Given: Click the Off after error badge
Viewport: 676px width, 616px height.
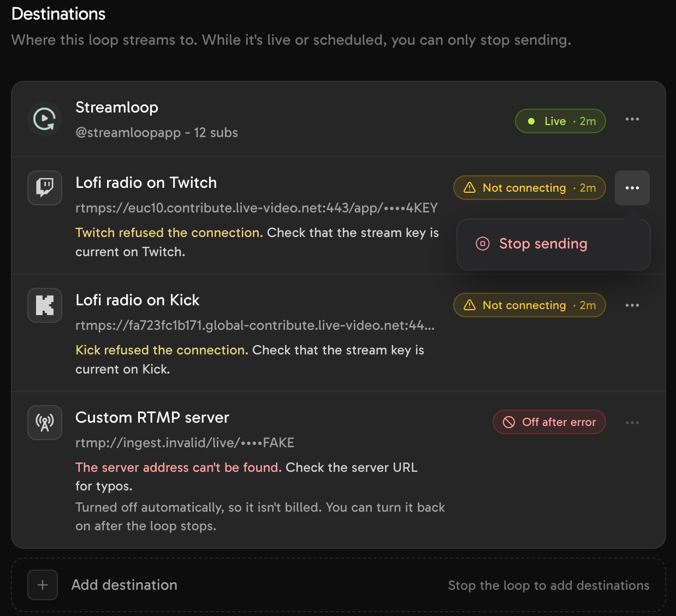Looking at the screenshot, I should (549, 422).
